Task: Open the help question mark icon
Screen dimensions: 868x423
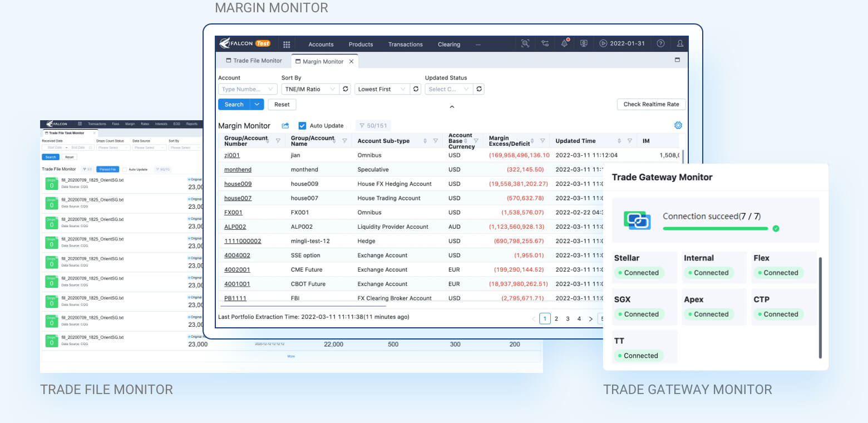Action: [x=660, y=43]
